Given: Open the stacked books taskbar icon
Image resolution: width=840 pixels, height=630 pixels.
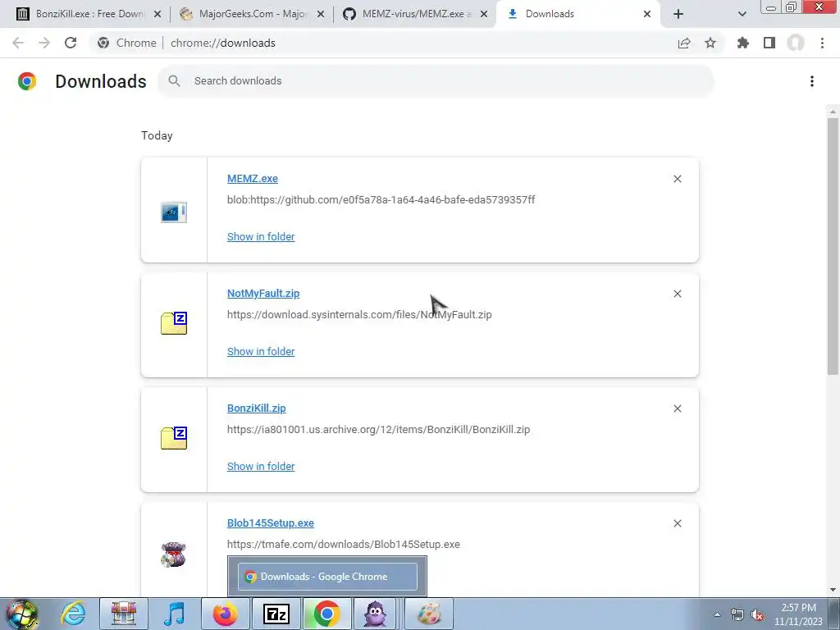Looking at the screenshot, I should [124, 614].
